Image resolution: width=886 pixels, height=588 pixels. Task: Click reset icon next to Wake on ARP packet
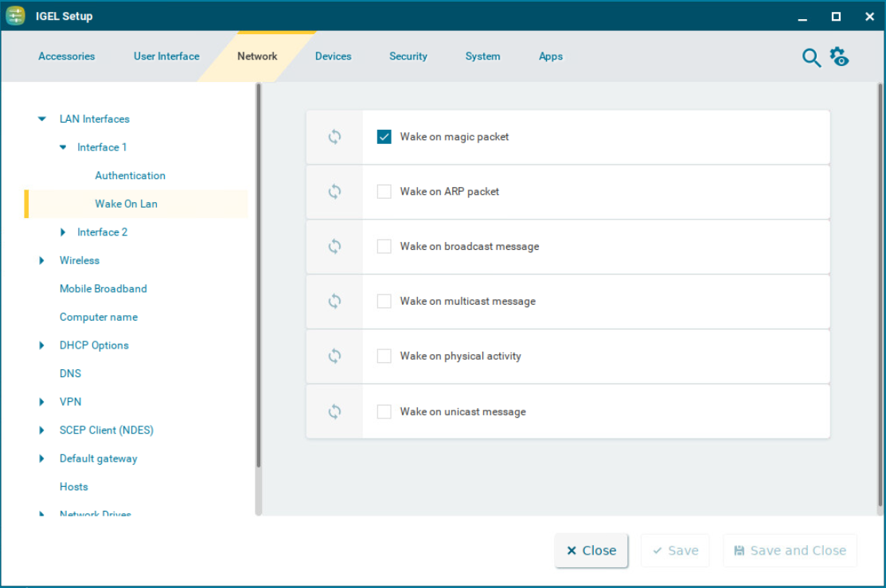(334, 192)
